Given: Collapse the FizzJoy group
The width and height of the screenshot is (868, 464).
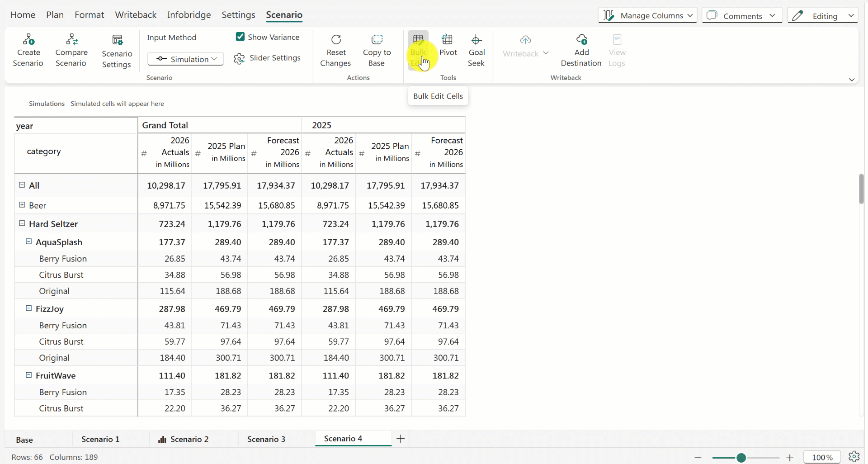Looking at the screenshot, I should [x=28, y=308].
